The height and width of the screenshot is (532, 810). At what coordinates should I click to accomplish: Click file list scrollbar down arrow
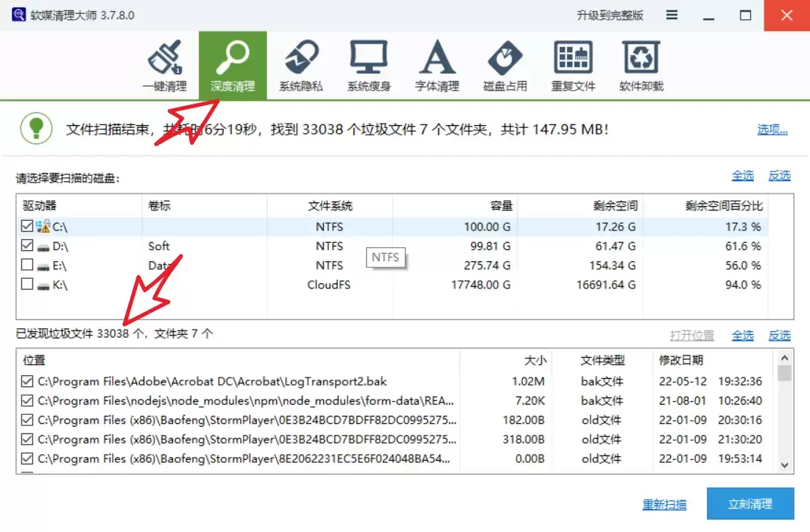(x=784, y=465)
